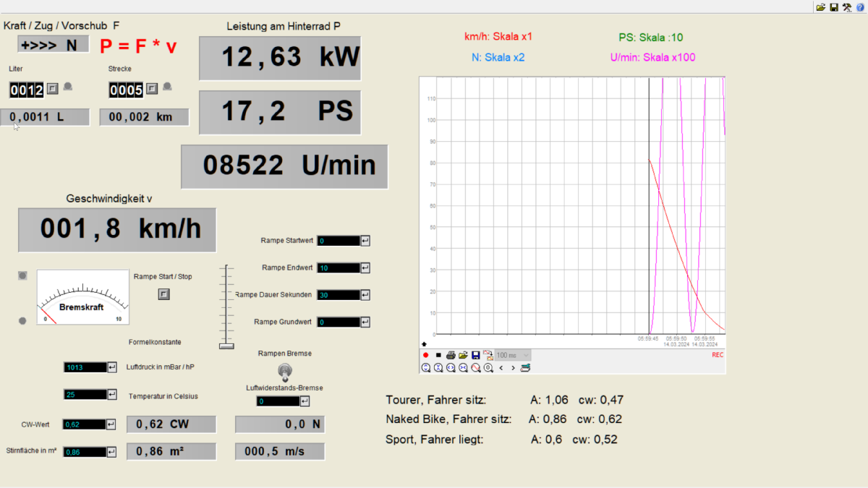Click the blue help question mark icon

[x=860, y=7]
